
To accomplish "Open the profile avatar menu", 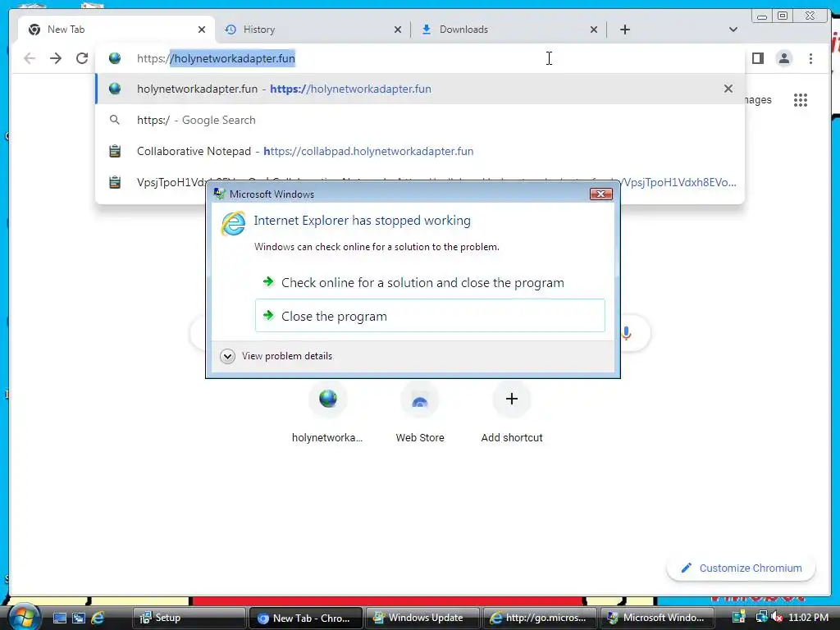I will [x=783, y=58].
